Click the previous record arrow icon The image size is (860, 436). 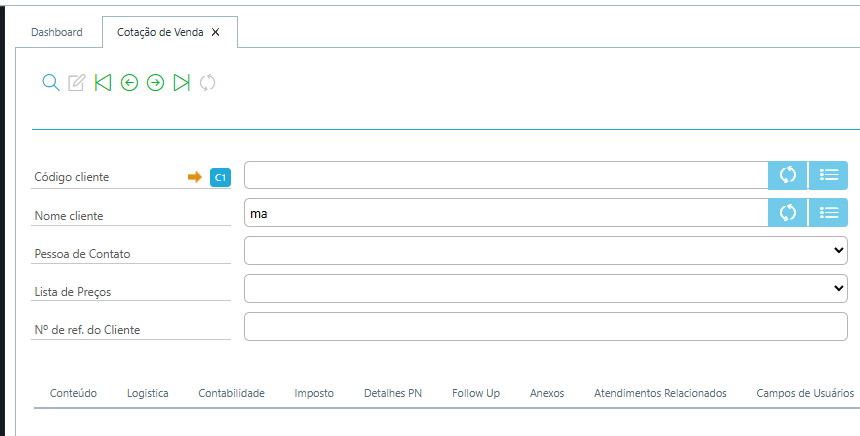(x=129, y=83)
